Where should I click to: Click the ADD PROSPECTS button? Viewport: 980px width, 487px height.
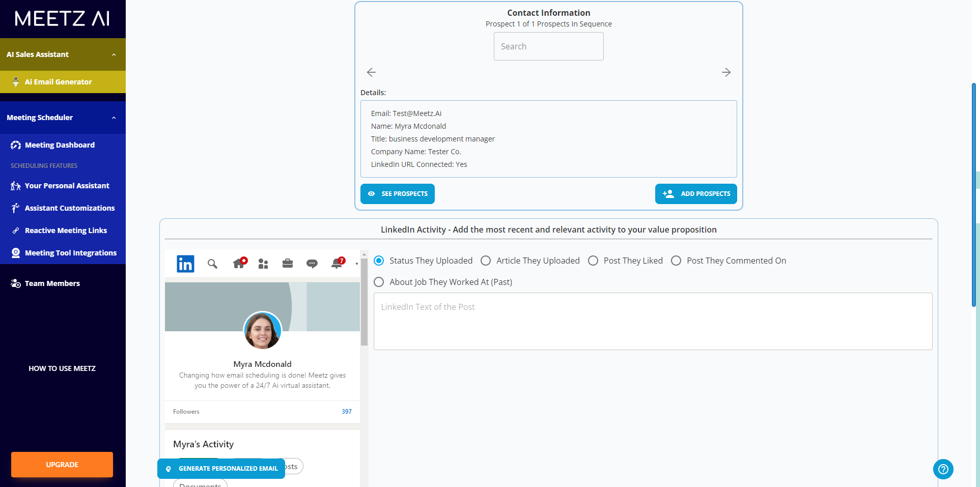(x=696, y=194)
